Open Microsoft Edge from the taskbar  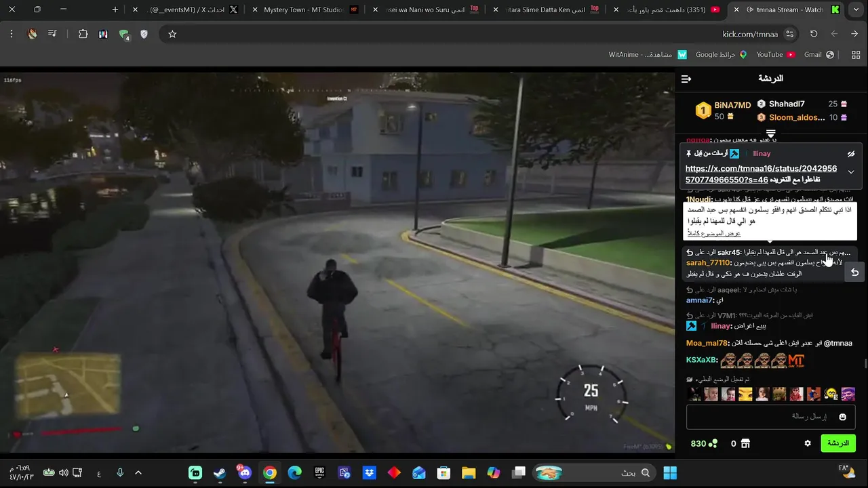pyautogui.click(x=294, y=472)
